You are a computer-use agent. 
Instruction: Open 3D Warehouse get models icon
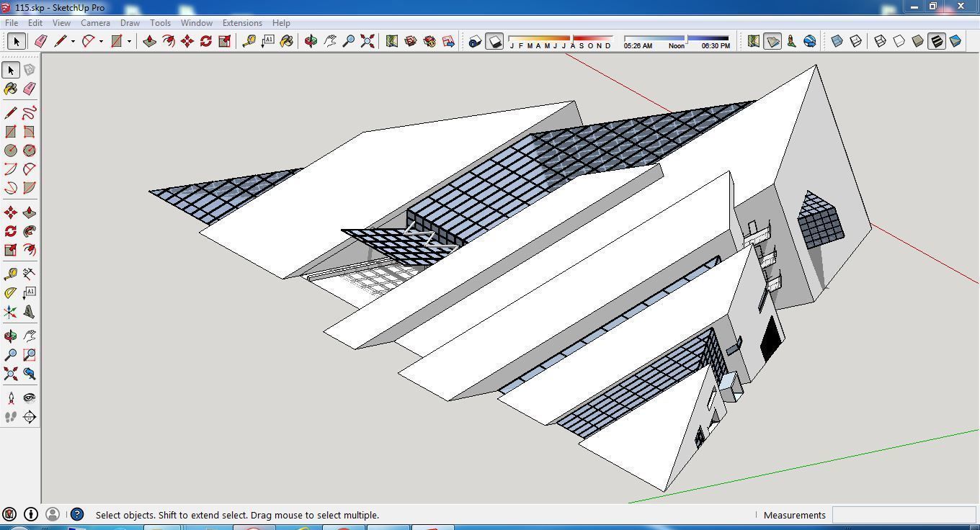coord(410,41)
